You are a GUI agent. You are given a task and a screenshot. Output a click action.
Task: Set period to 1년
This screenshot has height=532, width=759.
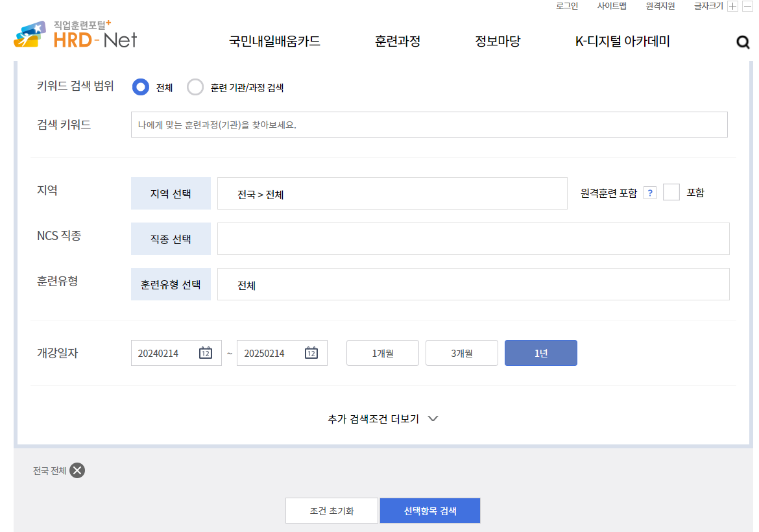click(x=540, y=353)
